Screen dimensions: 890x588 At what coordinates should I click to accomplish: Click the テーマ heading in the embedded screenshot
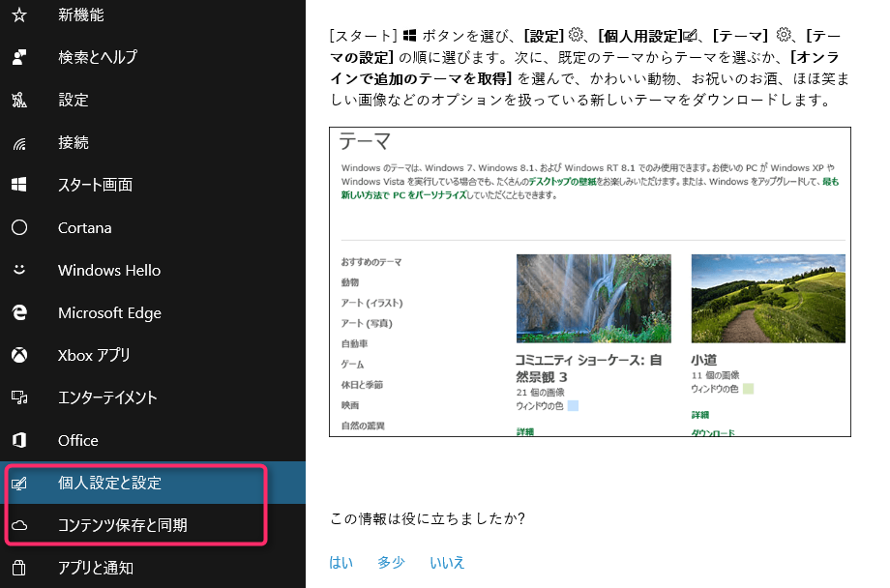[365, 141]
